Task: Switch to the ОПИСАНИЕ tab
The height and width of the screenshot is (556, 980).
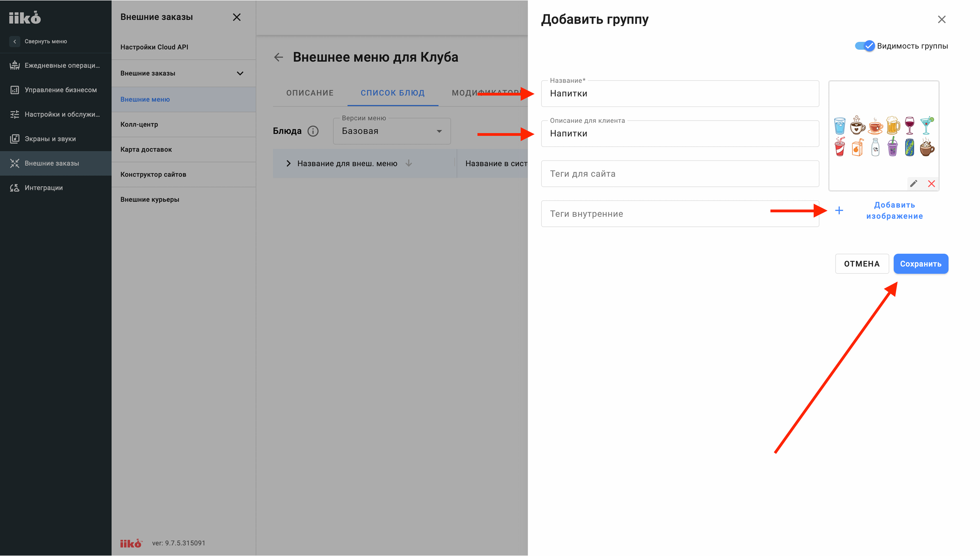Action: click(x=310, y=93)
